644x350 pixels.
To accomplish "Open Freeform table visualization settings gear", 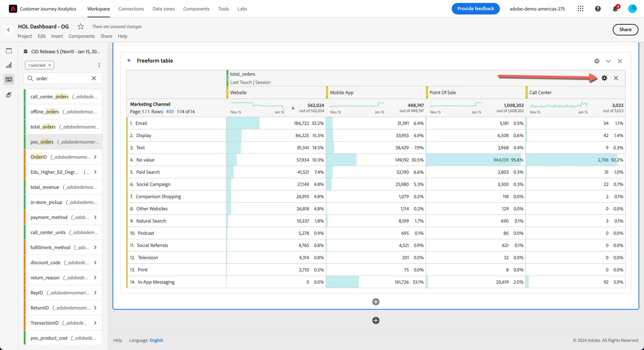I will [x=597, y=61].
